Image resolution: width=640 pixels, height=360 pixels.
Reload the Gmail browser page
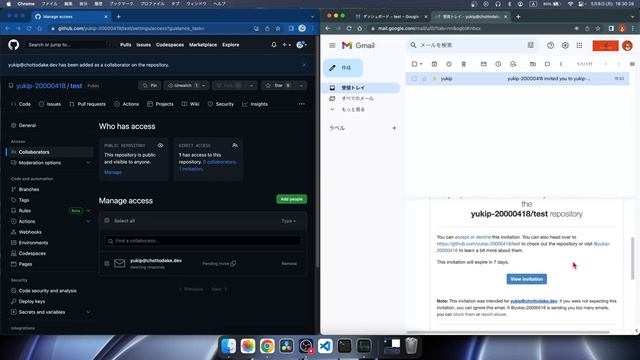point(349,29)
